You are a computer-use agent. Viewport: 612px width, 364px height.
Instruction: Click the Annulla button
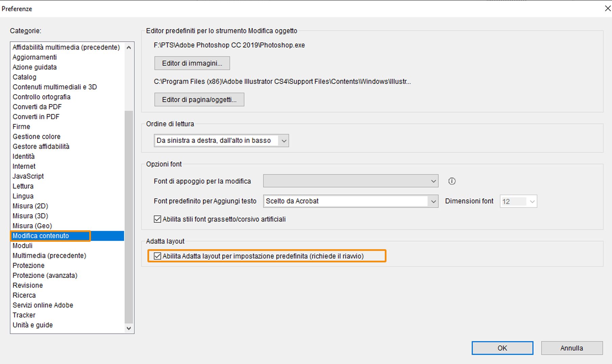coord(571,348)
